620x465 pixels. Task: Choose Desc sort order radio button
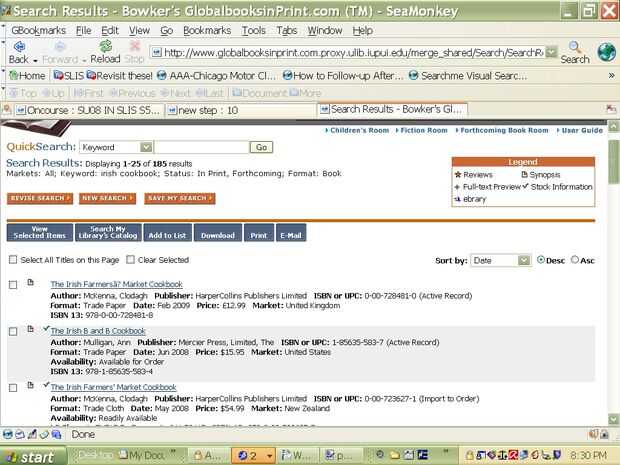click(541, 260)
